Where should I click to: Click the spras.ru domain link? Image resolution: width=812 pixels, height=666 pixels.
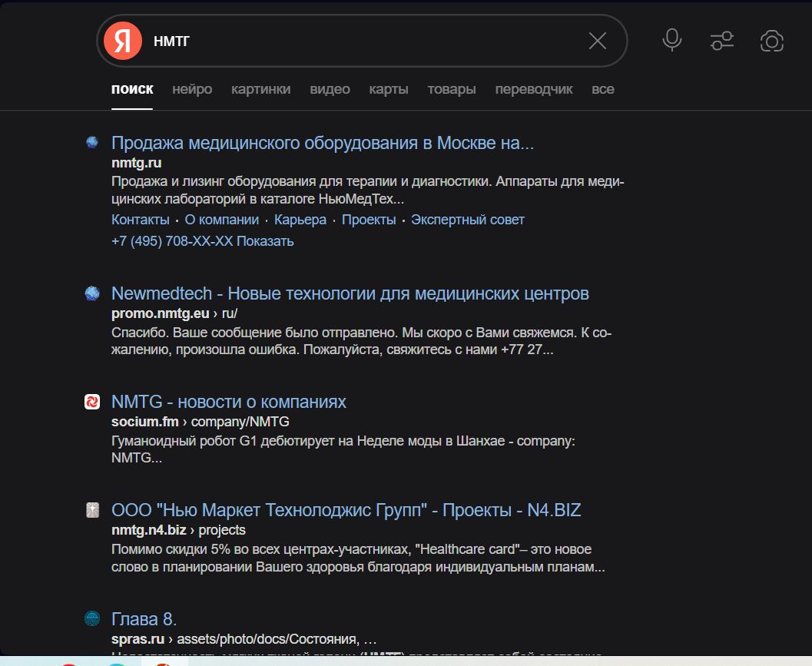[138, 638]
